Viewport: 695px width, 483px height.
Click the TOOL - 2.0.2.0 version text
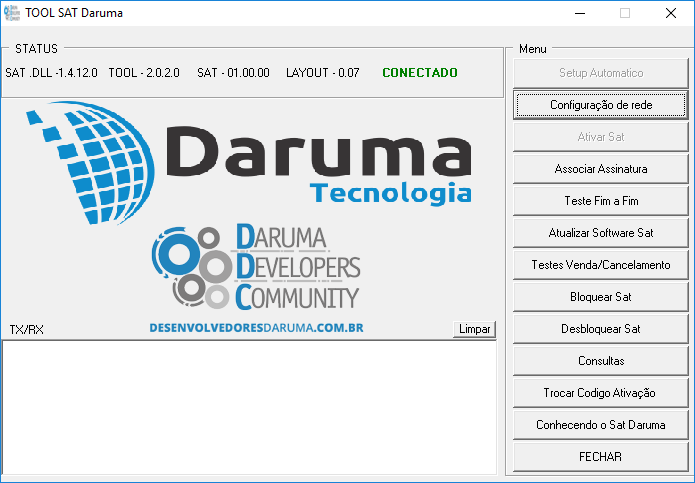point(144,73)
